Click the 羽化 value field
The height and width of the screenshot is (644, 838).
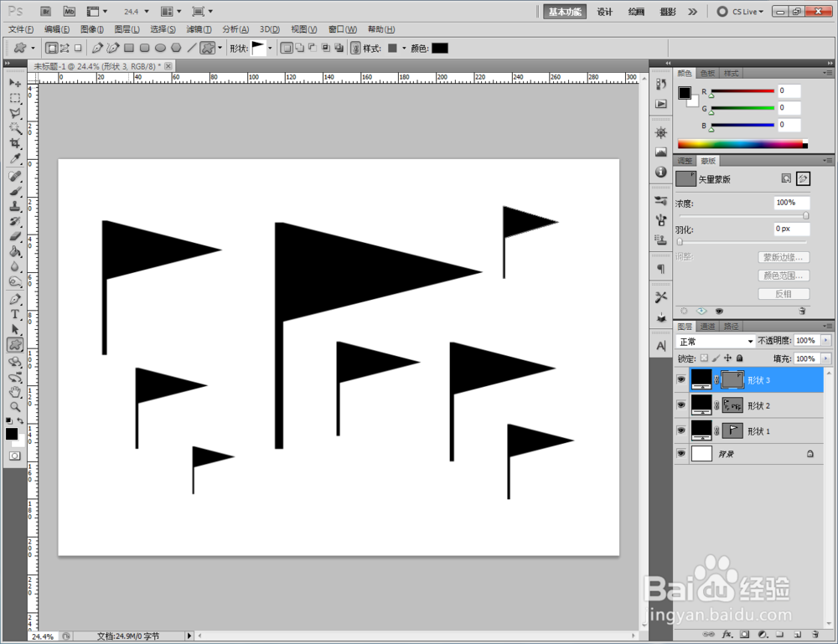[792, 229]
